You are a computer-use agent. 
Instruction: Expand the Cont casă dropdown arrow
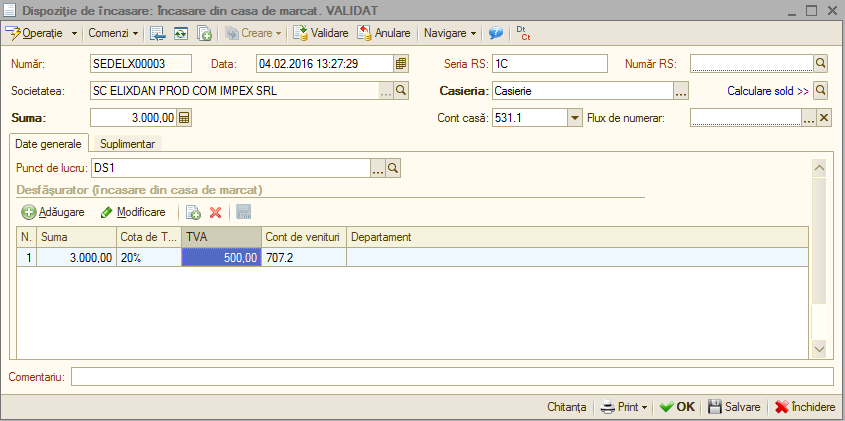[575, 118]
